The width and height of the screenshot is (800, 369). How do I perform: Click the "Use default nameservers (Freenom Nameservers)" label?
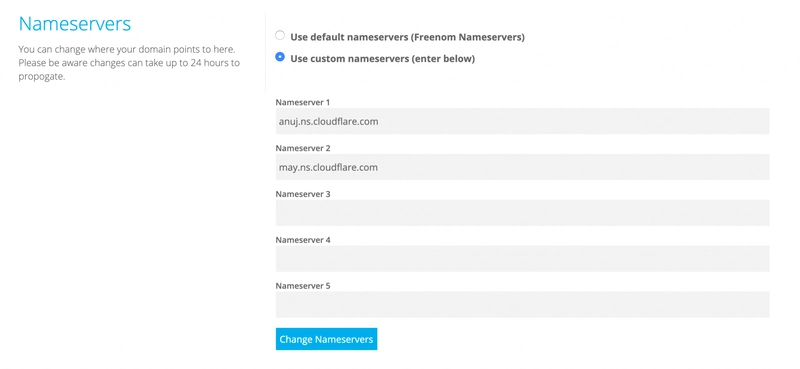pos(407,37)
